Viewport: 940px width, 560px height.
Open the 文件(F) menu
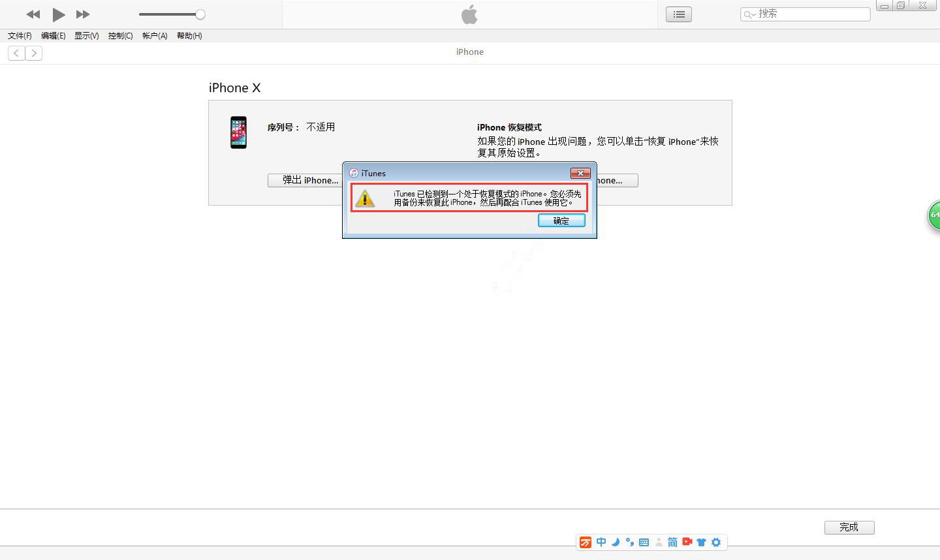click(x=20, y=36)
